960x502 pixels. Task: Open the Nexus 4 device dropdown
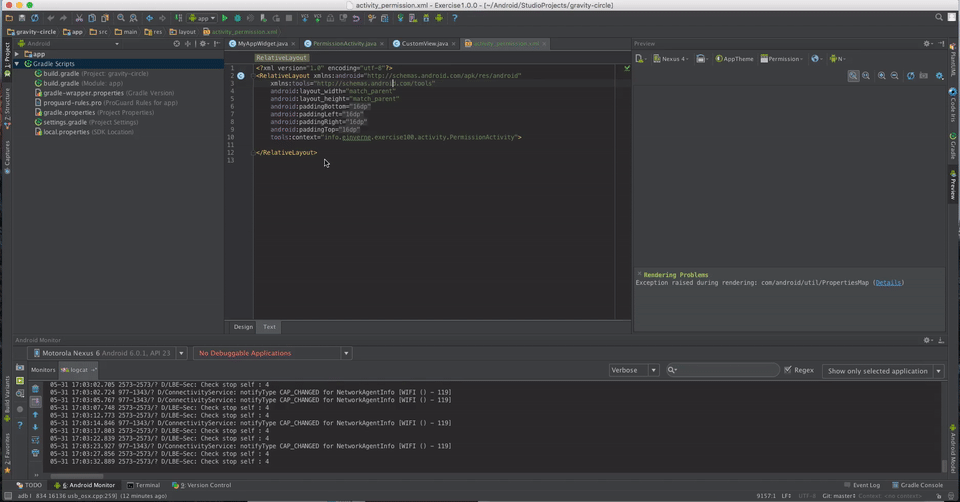tap(671, 59)
